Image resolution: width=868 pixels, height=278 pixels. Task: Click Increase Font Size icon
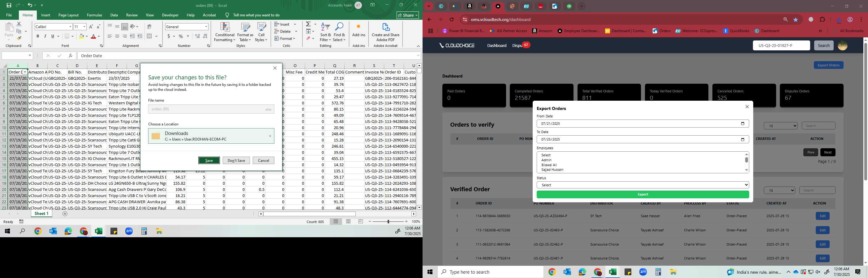pos(91,27)
